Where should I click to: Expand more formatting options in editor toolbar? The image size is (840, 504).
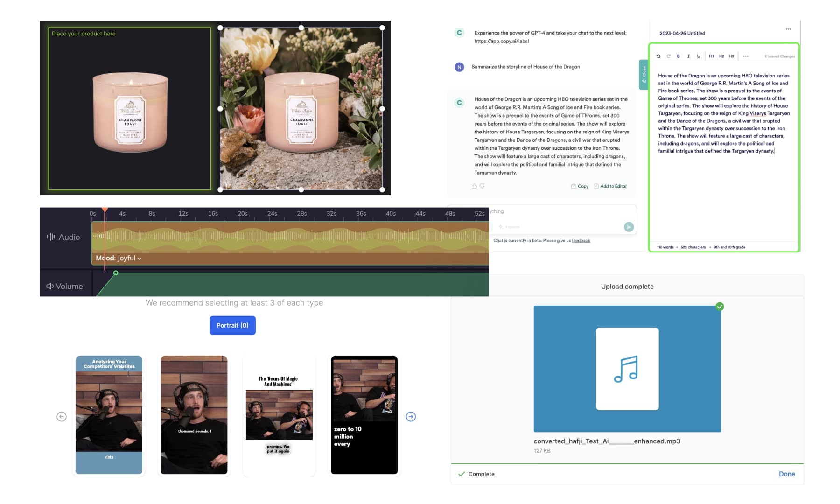(x=746, y=56)
